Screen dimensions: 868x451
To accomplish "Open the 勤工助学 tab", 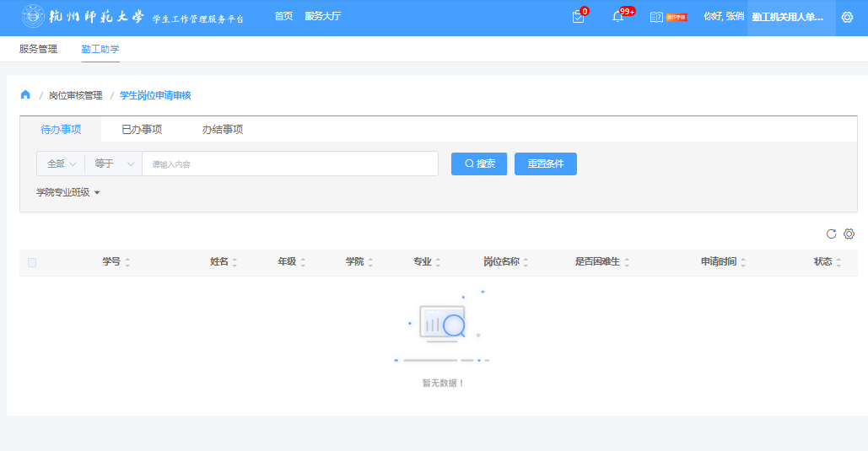I will [100, 49].
